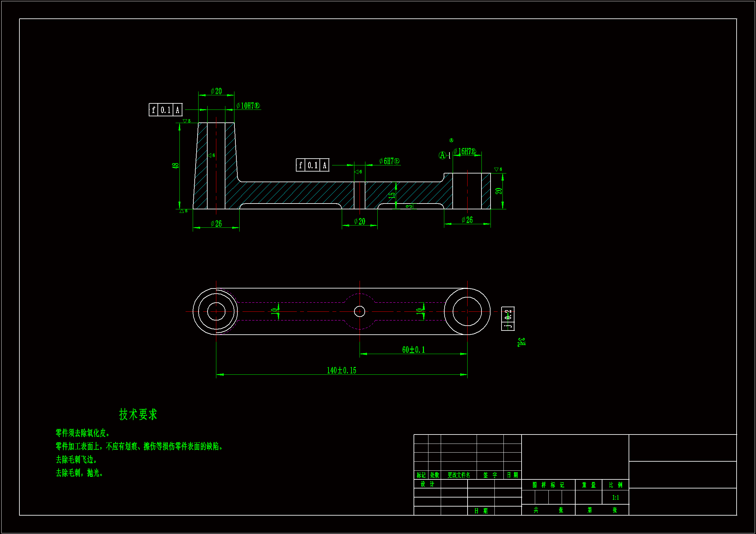
Task: Click the Φ16H7 dimension label
Action: point(465,152)
